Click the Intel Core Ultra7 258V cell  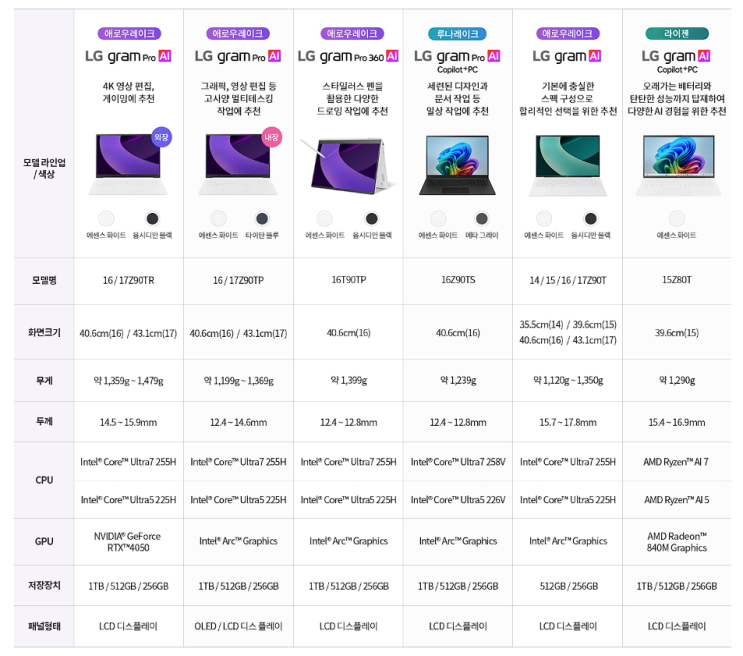[458, 462]
